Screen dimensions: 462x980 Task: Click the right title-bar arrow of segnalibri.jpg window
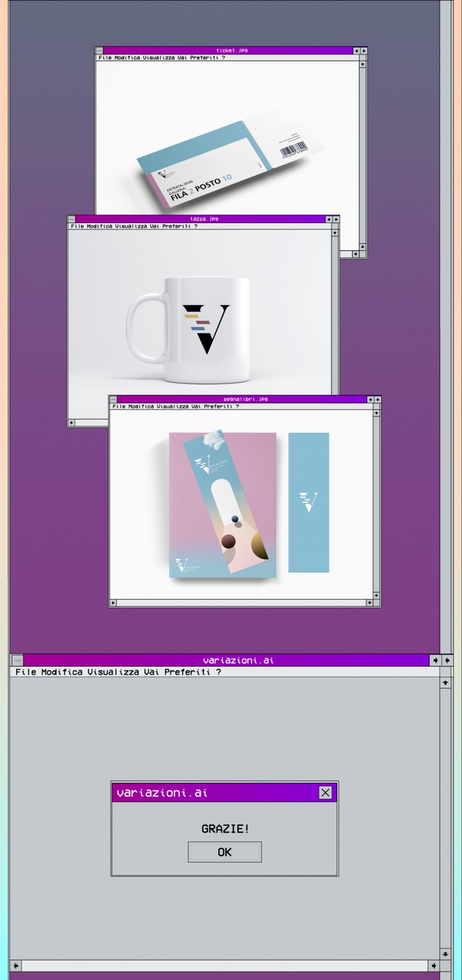(378, 399)
